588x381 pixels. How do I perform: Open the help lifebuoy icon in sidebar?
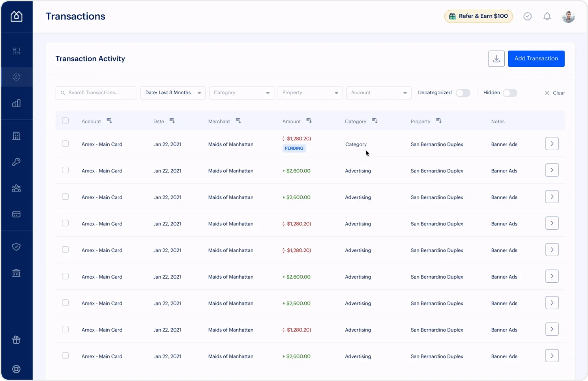pos(16,369)
